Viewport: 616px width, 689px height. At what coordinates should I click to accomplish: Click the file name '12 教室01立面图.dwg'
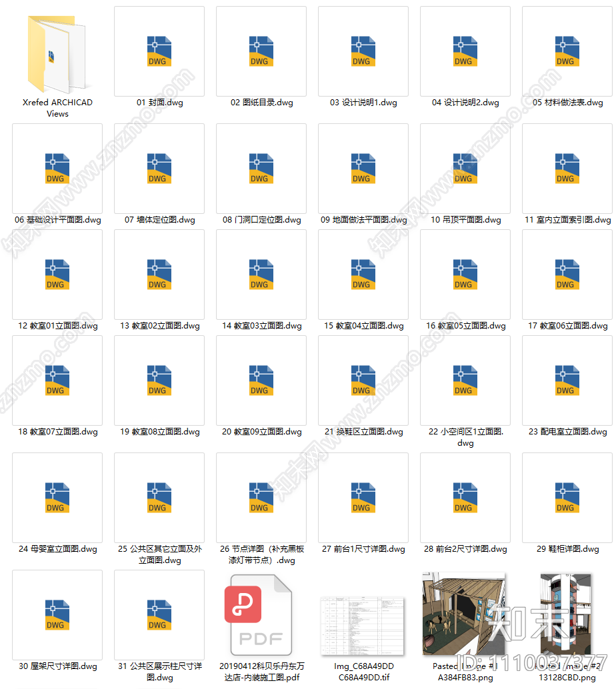(x=57, y=326)
